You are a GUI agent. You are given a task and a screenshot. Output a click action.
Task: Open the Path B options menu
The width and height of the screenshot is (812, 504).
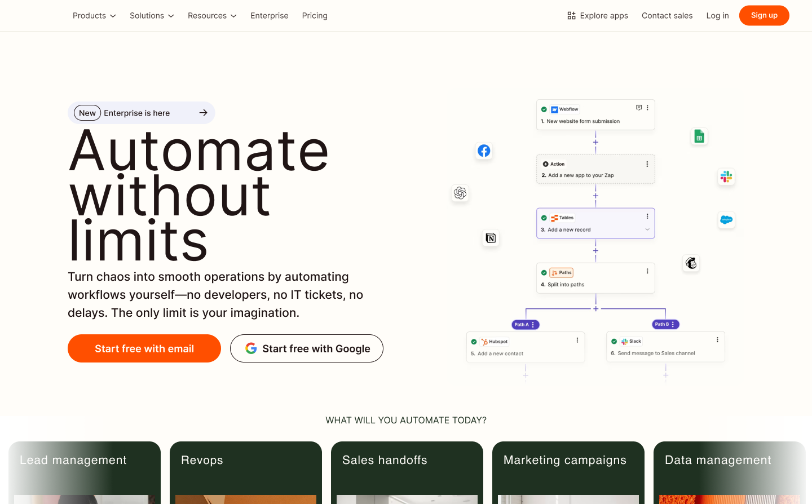673,324
